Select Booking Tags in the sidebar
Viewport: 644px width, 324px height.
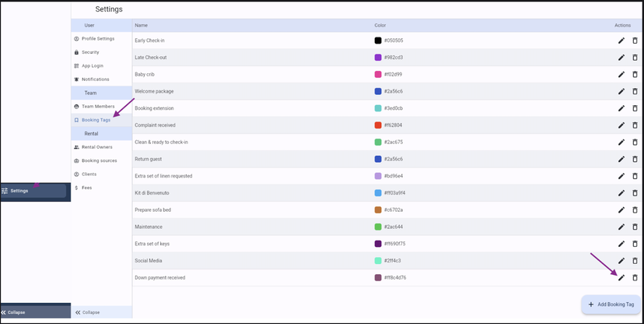tap(101, 120)
